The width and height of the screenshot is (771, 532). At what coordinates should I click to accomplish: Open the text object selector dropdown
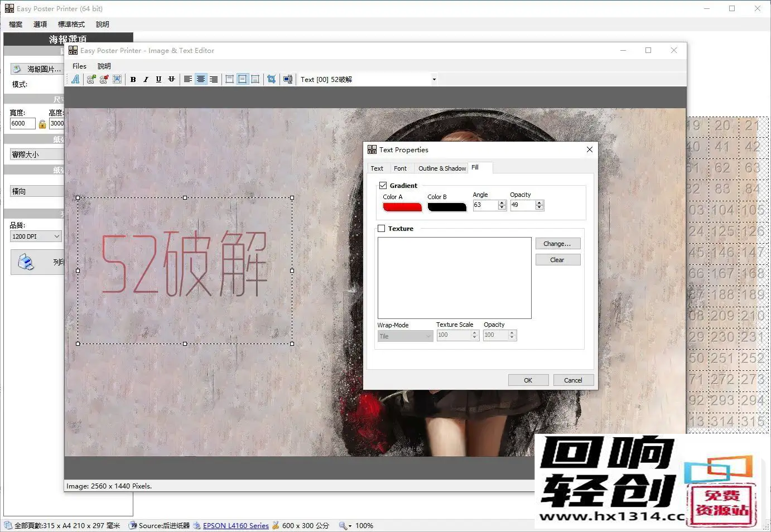pyautogui.click(x=434, y=79)
